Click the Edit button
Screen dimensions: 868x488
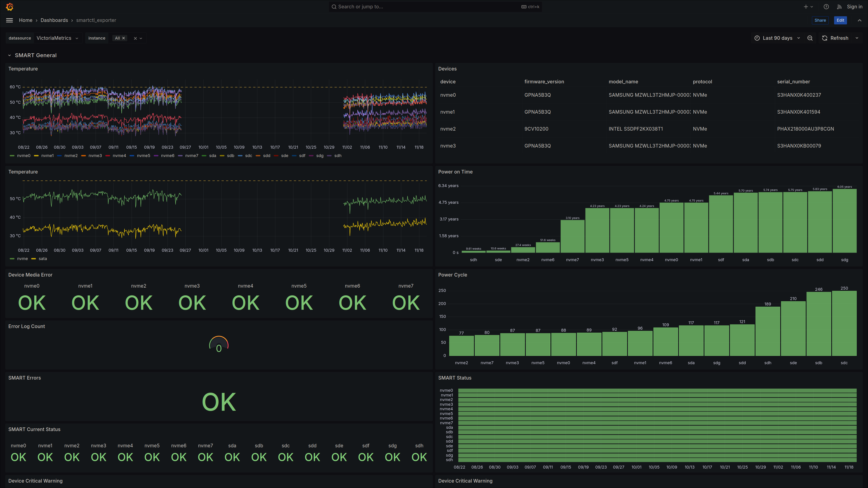[840, 20]
